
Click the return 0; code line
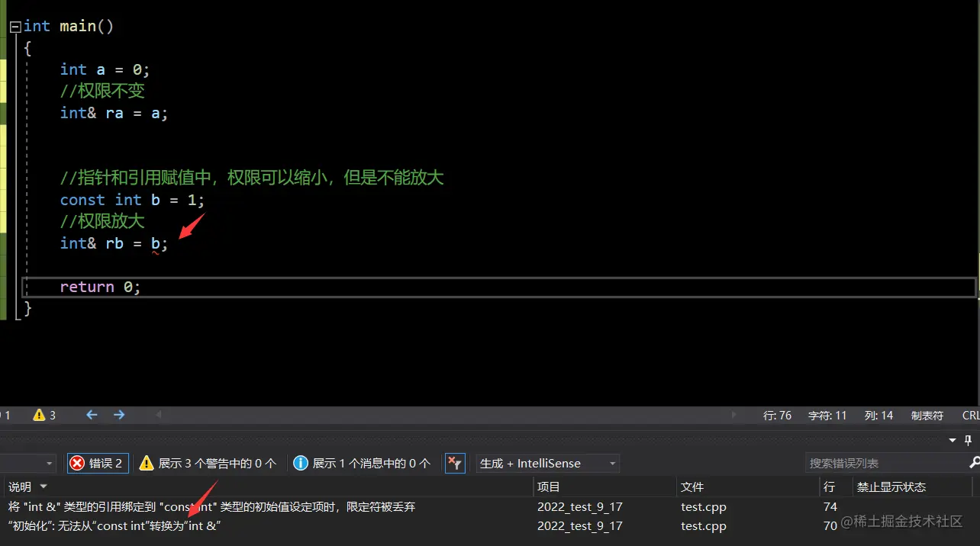[101, 287]
